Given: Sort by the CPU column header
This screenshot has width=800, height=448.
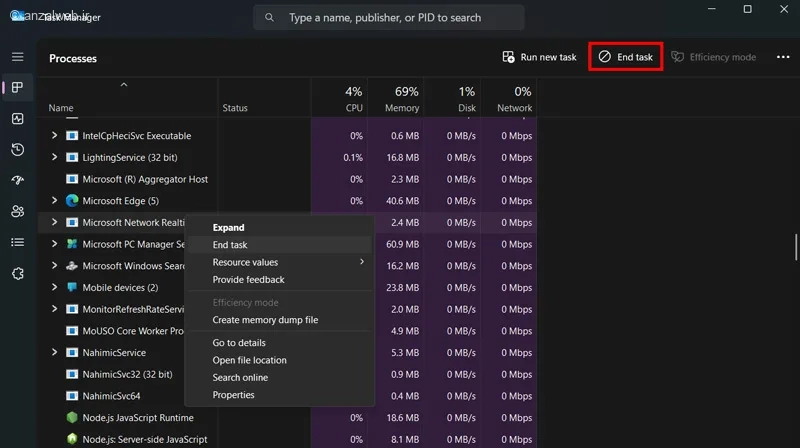Looking at the screenshot, I should tap(339, 97).
